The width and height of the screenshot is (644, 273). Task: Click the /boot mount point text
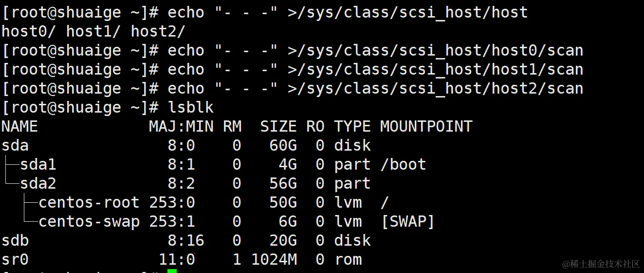403,164
